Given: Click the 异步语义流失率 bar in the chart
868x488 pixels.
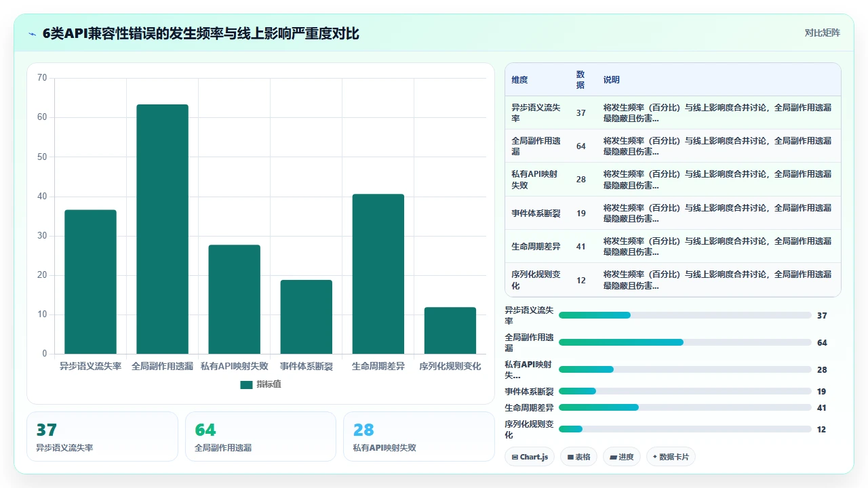Looking at the screenshot, I should click(x=91, y=282).
